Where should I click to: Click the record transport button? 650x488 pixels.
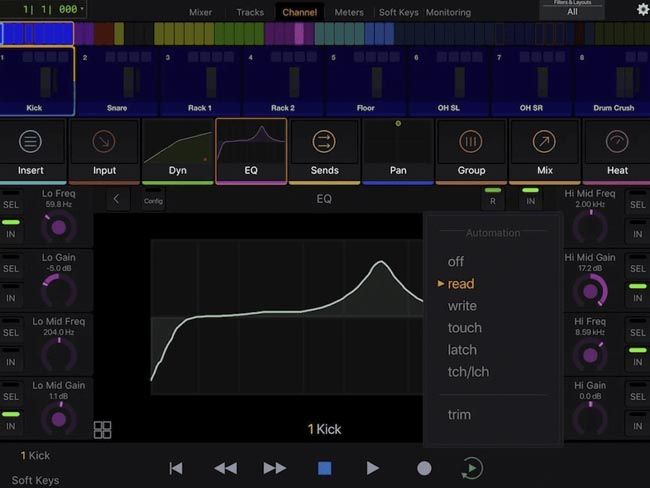424,469
